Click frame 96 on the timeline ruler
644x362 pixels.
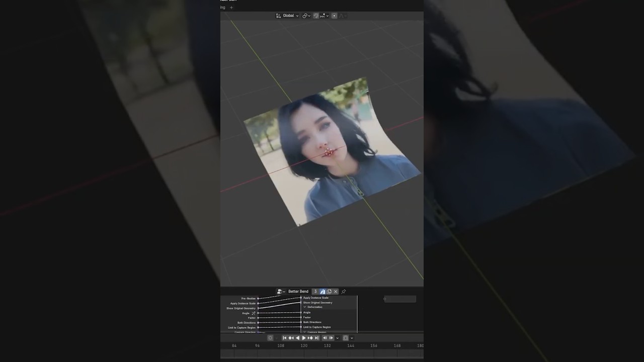point(257,346)
